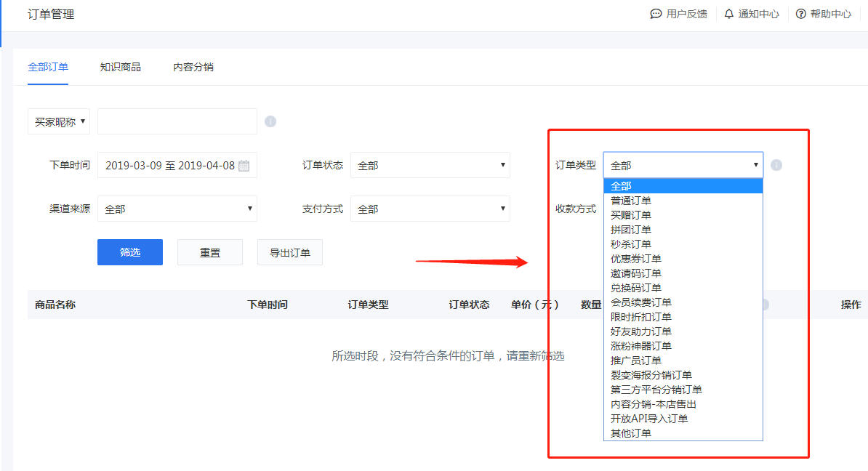Click the 订单状态 table column header
Image resolution: width=868 pixels, height=471 pixels.
point(469,305)
